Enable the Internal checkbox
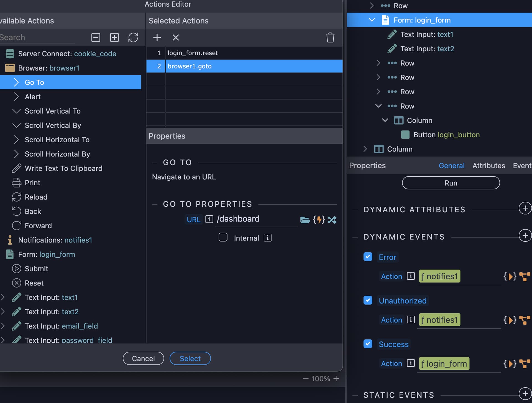The image size is (532, 403). [223, 237]
